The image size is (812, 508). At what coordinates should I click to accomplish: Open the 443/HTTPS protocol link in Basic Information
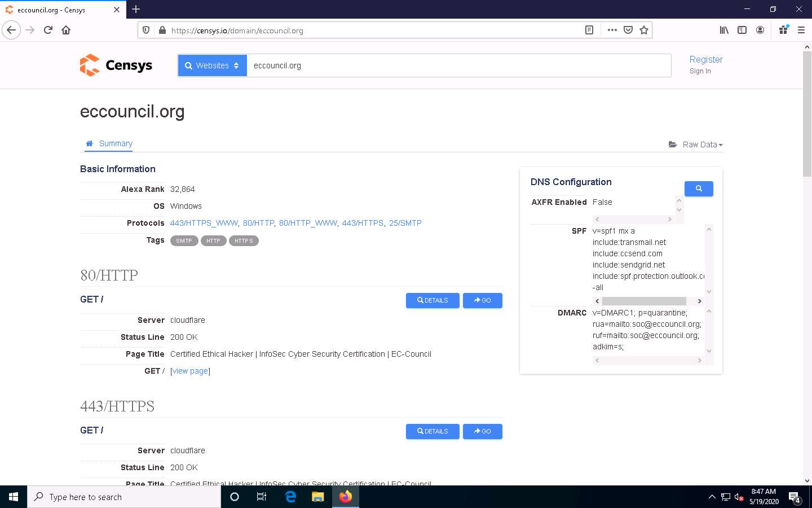tap(363, 223)
